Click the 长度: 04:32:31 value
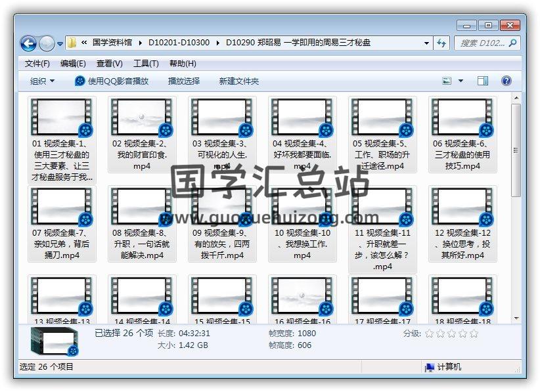 point(194,334)
